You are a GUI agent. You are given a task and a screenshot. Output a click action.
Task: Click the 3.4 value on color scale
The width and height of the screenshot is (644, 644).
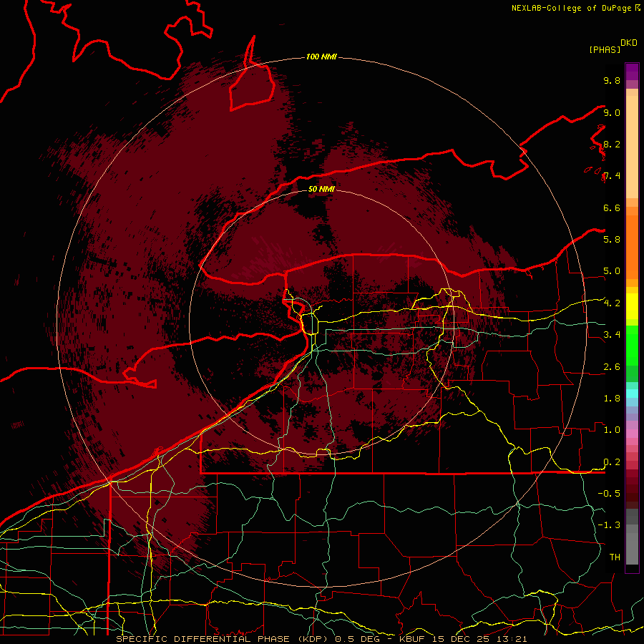612,335
